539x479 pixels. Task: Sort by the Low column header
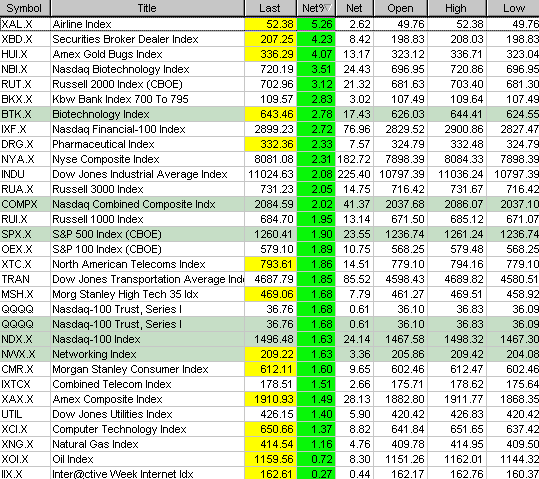coord(513,8)
